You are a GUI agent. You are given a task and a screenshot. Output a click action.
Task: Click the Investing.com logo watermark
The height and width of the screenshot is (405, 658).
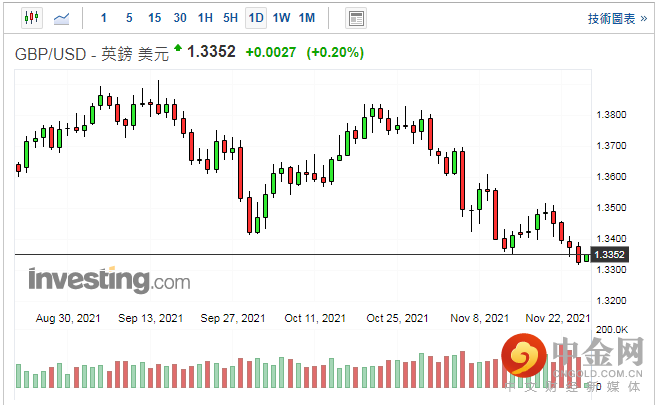109,278
